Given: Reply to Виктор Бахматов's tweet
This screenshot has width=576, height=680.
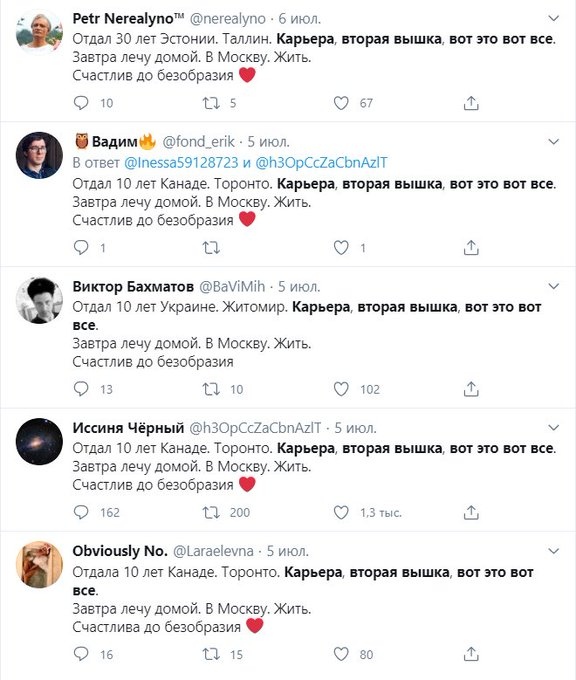Looking at the screenshot, I should point(81,389).
